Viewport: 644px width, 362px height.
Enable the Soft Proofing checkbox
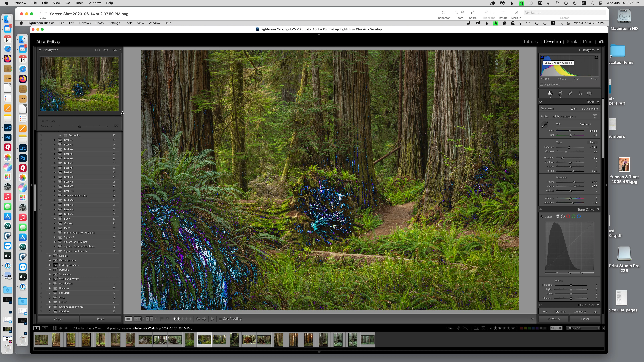(220, 319)
